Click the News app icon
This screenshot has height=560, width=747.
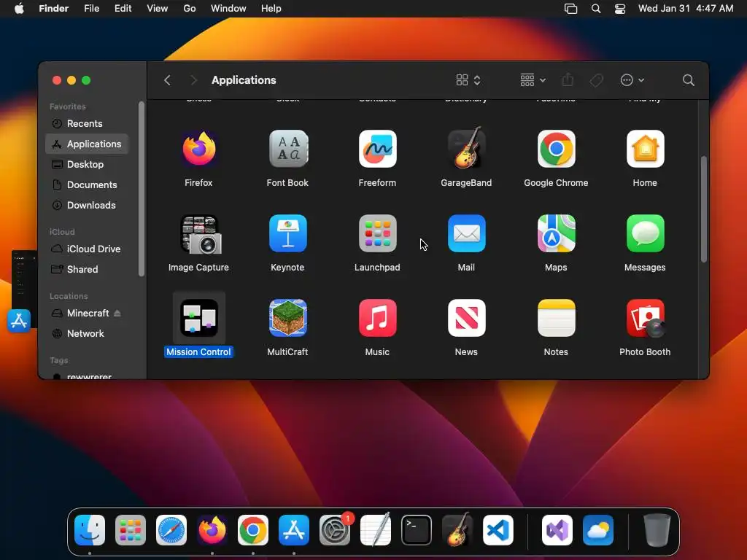[466, 318]
